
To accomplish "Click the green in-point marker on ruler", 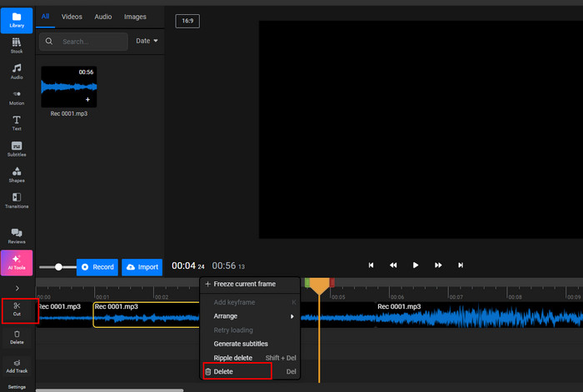I will (x=307, y=283).
